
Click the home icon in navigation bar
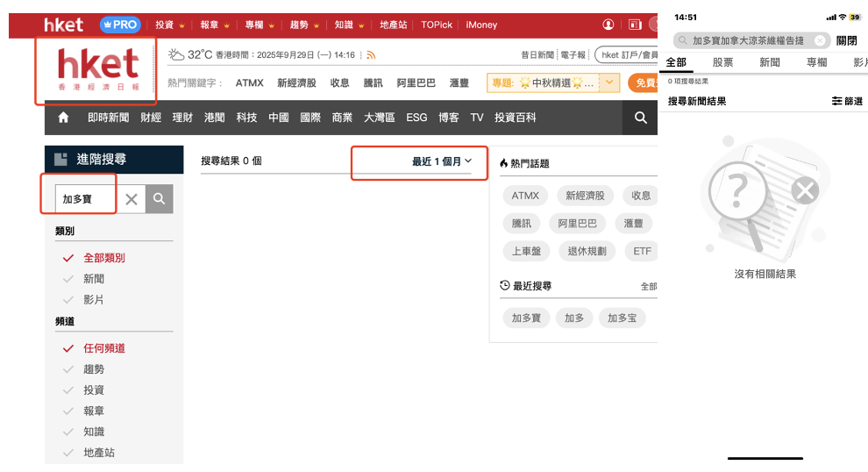(x=63, y=118)
